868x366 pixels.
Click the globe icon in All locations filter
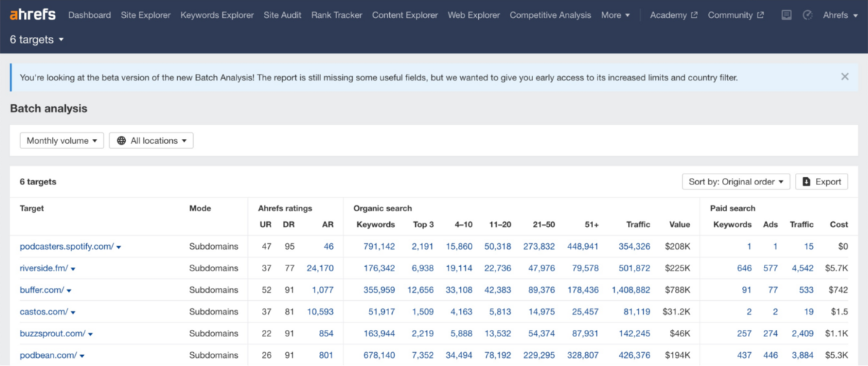tap(121, 141)
